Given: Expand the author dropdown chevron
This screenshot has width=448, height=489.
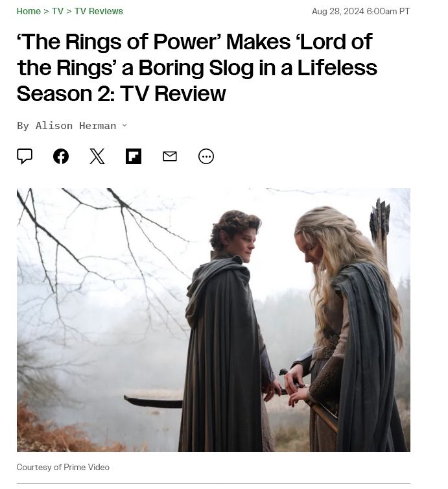Looking at the screenshot, I should [x=124, y=125].
